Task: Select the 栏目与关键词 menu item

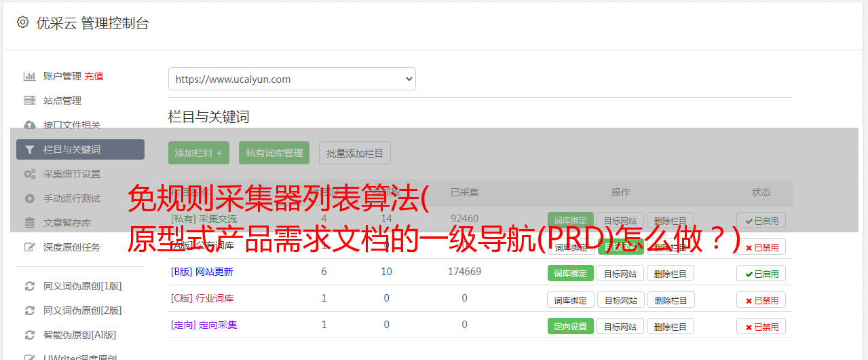Action: [80, 149]
